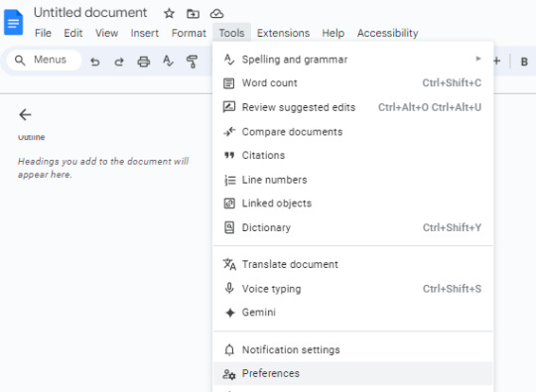Click the Notification settings bell icon

[229, 350]
